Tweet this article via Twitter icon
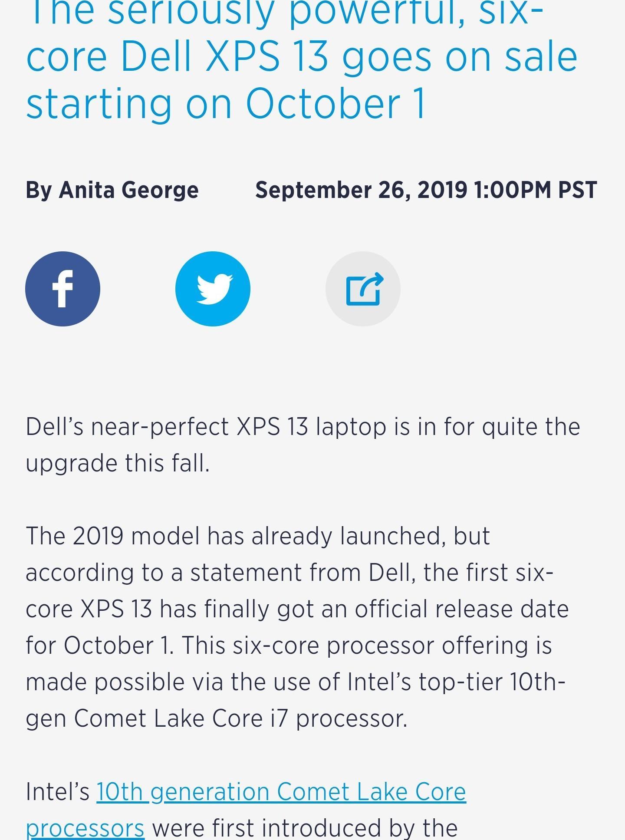625x840 pixels. 213,289
